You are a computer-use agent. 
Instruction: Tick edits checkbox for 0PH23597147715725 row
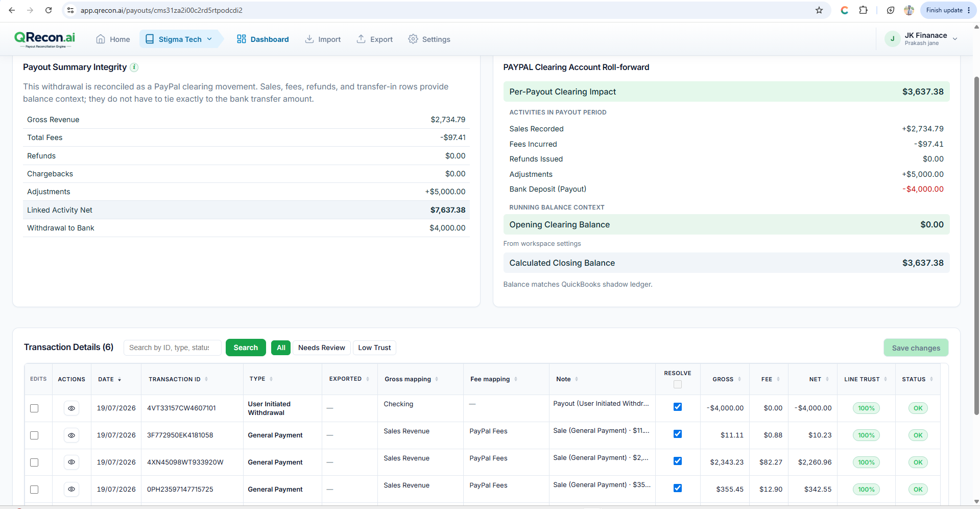[x=34, y=490]
